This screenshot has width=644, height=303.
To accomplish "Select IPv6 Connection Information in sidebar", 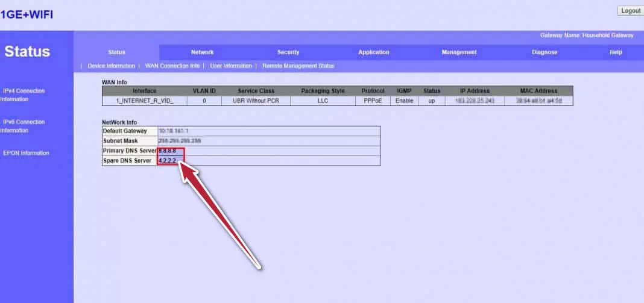I will pyautogui.click(x=22, y=126).
